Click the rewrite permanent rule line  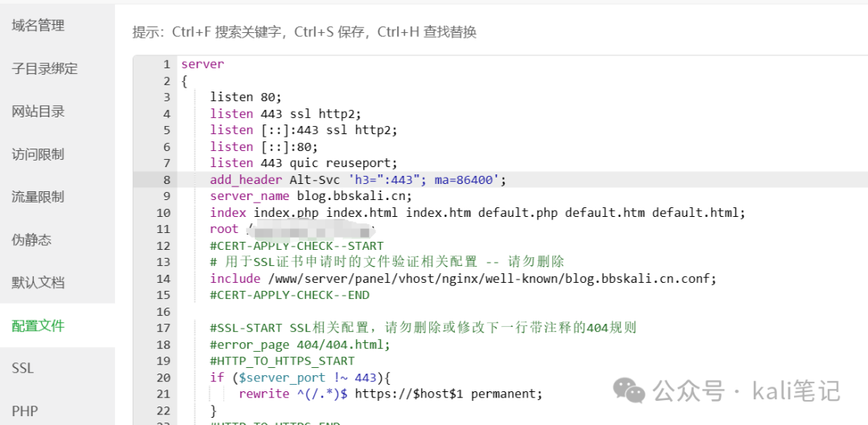(391, 394)
